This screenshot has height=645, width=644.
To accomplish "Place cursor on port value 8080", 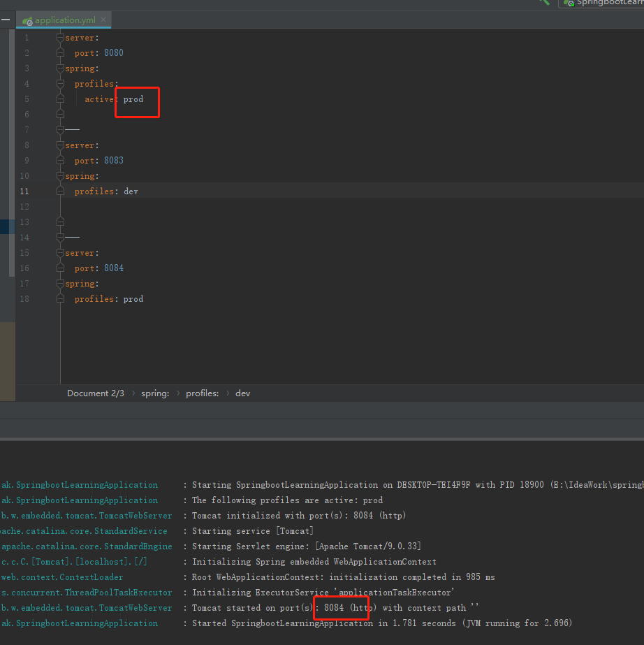I will coord(113,52).
